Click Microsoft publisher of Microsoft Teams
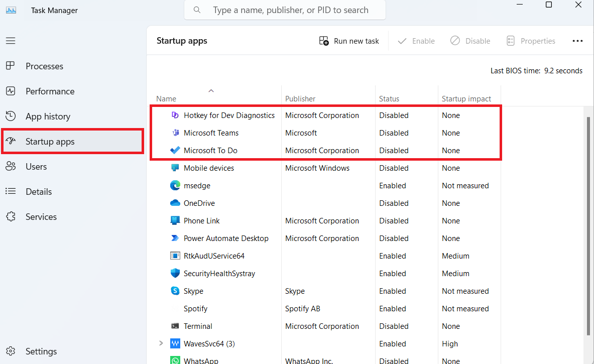Screen dimensions: 594x364 (x=301, y=133)
